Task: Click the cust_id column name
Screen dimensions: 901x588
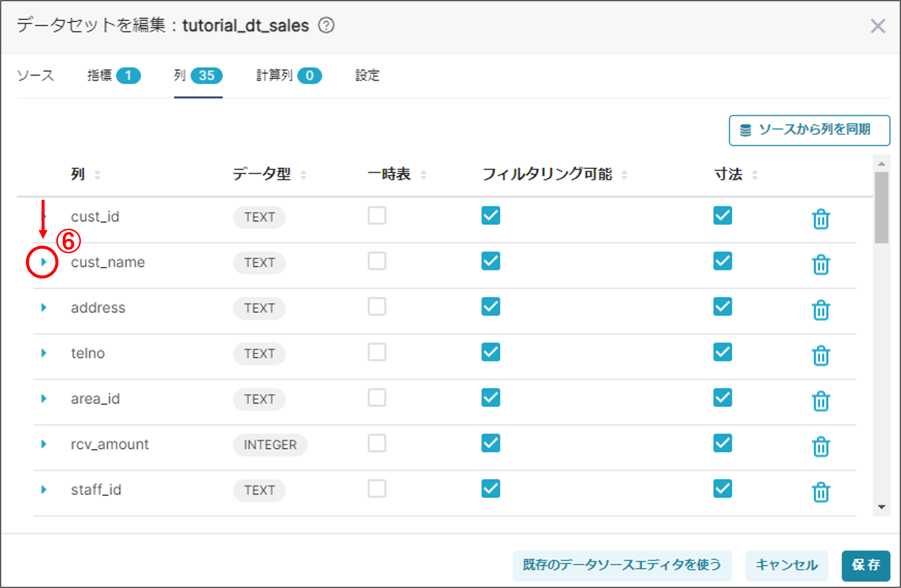Action: 95,217
